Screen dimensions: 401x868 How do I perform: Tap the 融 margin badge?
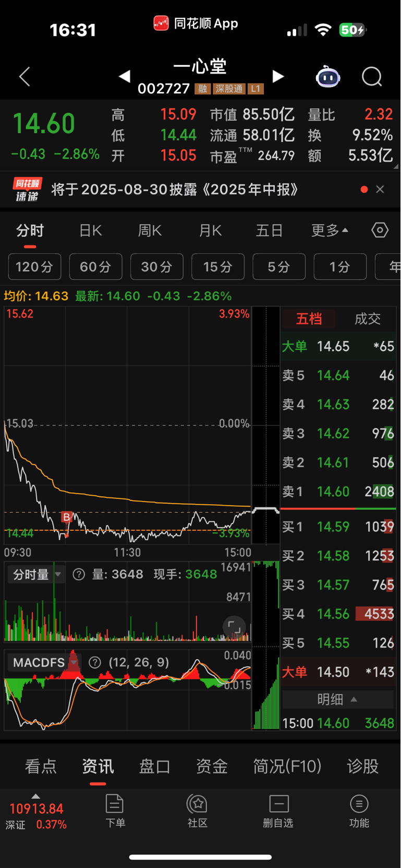coord(202,89)
